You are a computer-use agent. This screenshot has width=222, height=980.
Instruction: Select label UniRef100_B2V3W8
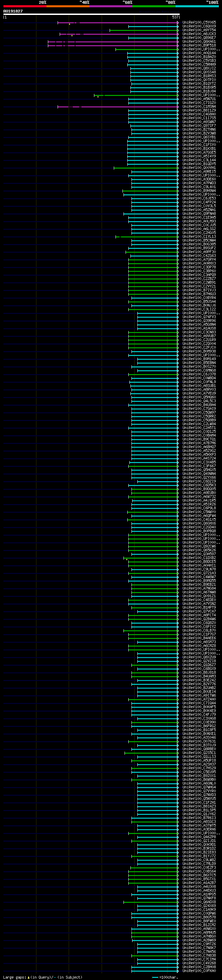(x=199, y=133)
